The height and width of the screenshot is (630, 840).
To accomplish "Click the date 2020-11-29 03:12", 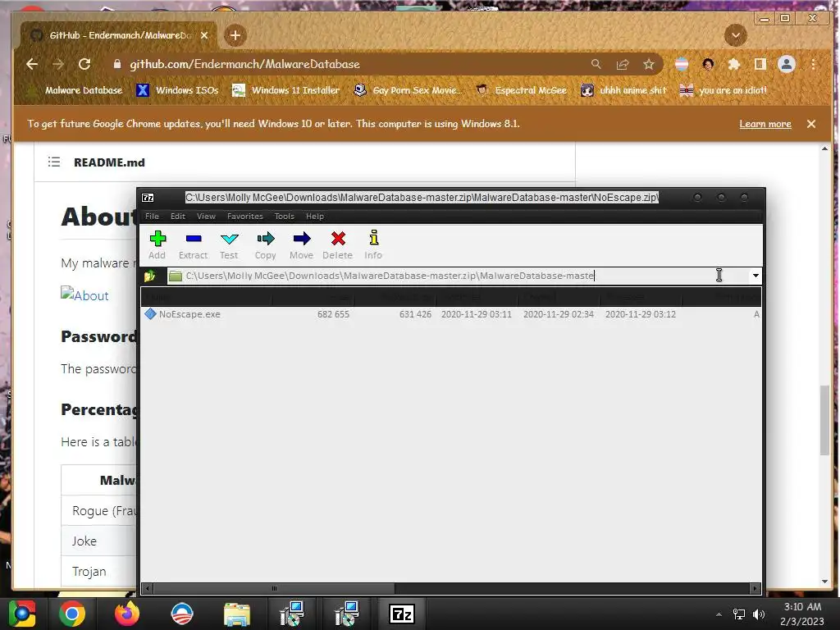I will click(x=640, y=314).
